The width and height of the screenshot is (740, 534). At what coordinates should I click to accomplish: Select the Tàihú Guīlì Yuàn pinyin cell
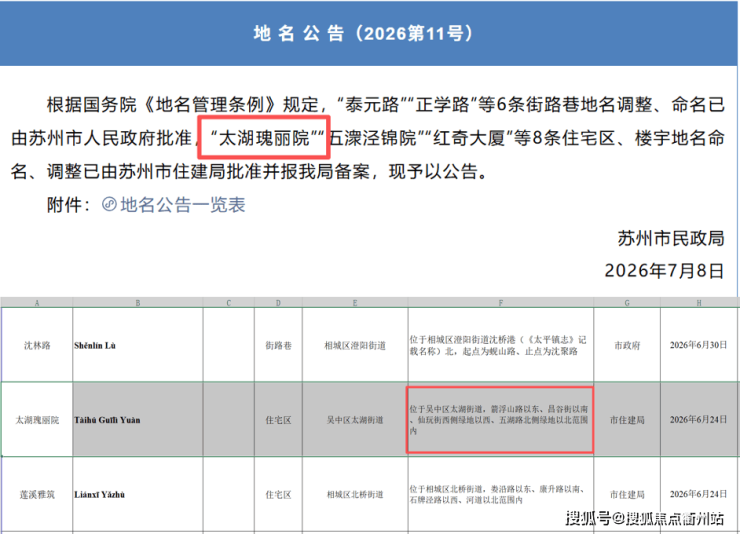(138, 419)
